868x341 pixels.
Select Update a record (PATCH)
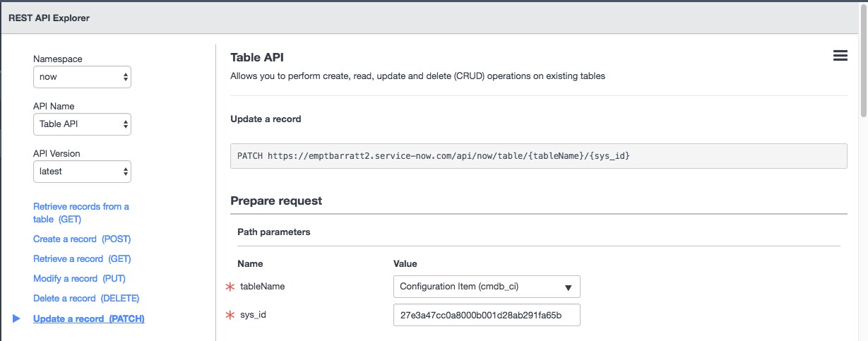[x=89, y=319]
